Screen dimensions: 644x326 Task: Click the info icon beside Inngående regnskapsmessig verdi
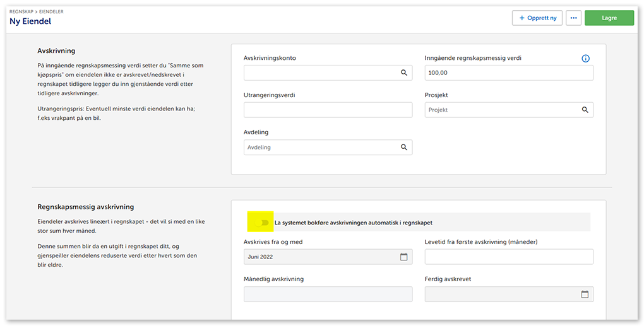pos(585,59)
